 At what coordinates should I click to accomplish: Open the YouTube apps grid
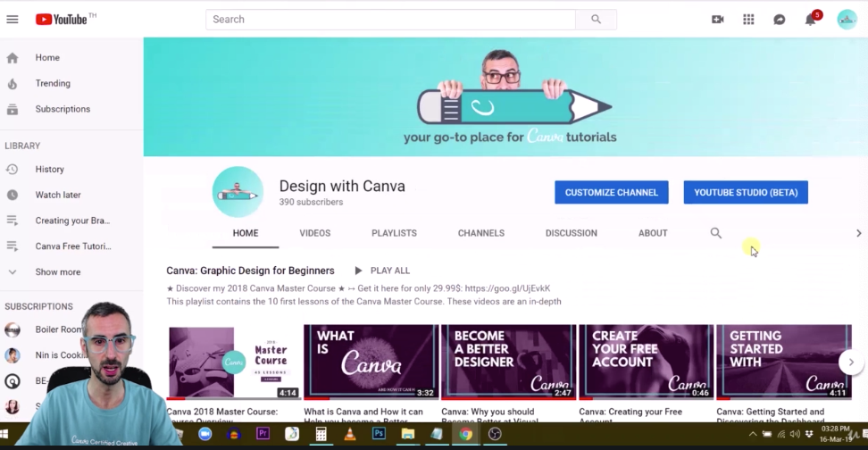(748, 20)
